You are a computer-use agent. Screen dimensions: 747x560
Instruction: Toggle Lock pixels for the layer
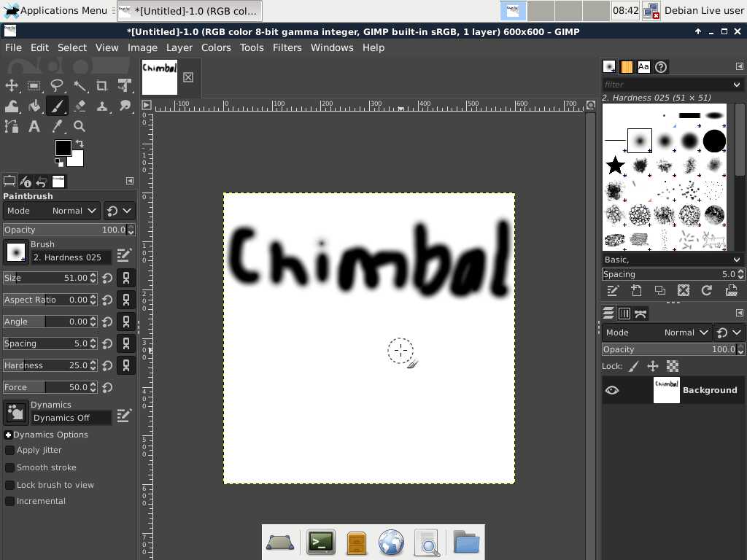point(633,366)
